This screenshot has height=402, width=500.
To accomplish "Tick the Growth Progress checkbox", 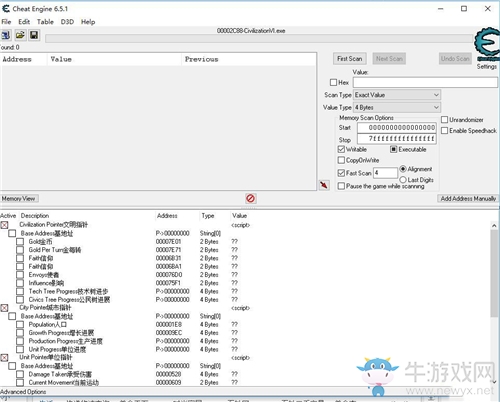I will (x=20, y=333).
